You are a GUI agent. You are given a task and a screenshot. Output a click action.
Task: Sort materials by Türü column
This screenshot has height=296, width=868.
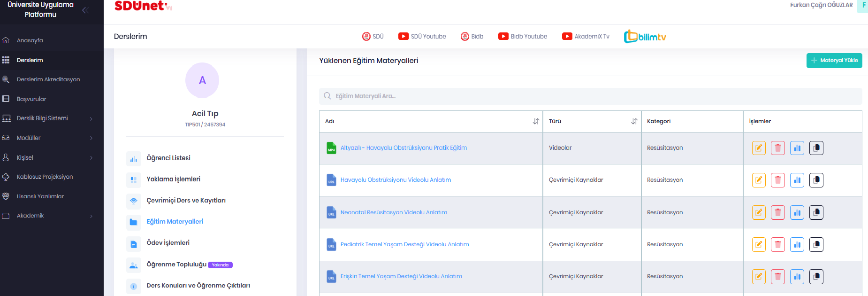pos(634,121)
